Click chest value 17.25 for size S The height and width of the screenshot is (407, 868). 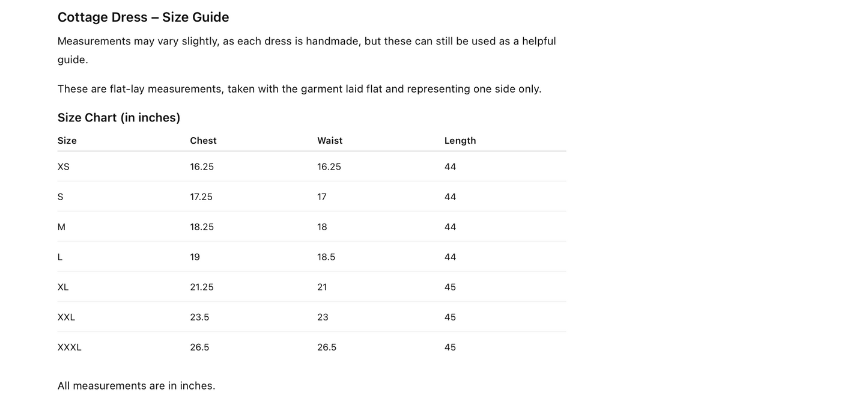[x=201, y=197]
